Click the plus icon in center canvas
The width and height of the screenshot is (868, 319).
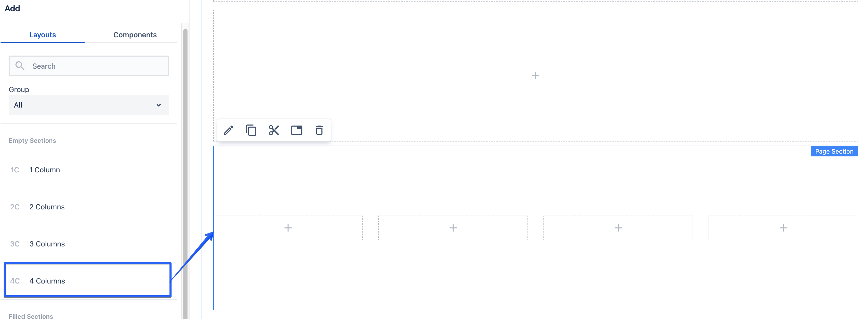[x=535, y=75]
